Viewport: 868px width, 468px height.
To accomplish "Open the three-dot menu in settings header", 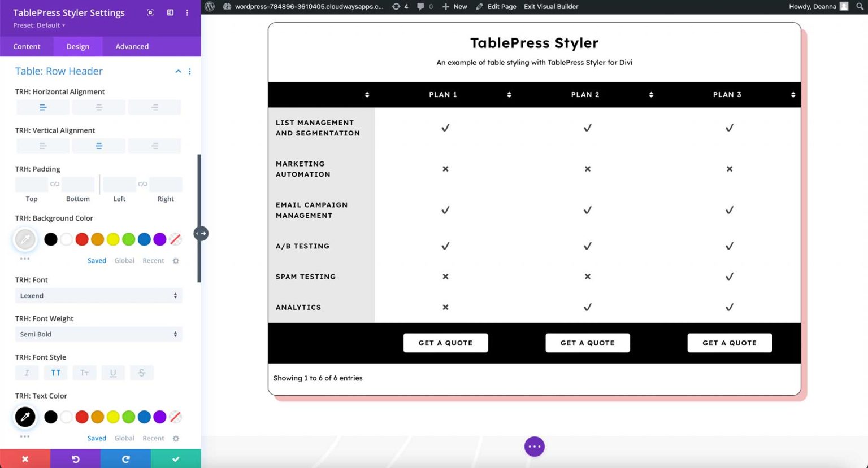I will [x=187, y=12].
